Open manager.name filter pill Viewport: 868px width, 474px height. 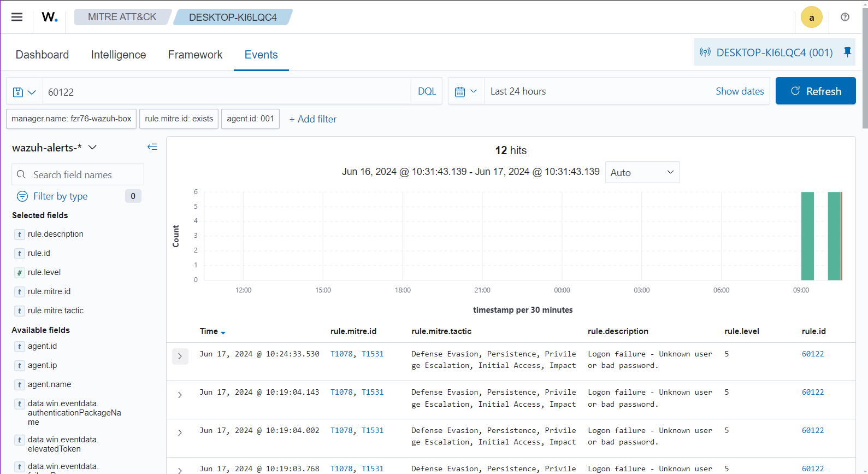point(72,119)
